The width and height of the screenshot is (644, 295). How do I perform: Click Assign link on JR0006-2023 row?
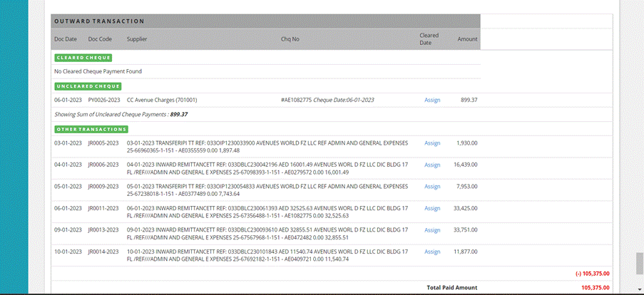pyautogui.click(x=432, y=165)
